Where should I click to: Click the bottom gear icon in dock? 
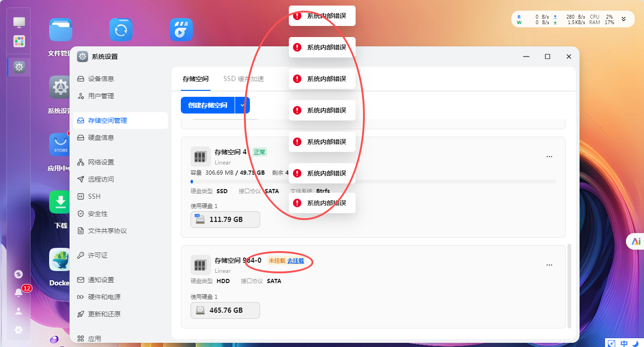click(19, 330)
